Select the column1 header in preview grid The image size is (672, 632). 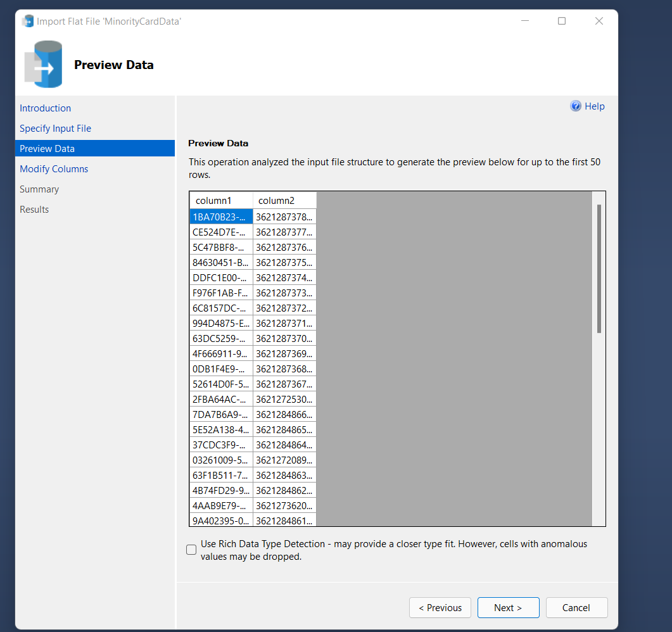click(x=221, y=201)
